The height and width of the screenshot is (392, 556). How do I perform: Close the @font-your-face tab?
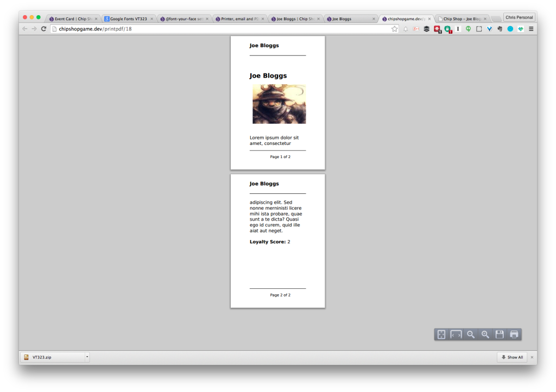tap(207, 19)
